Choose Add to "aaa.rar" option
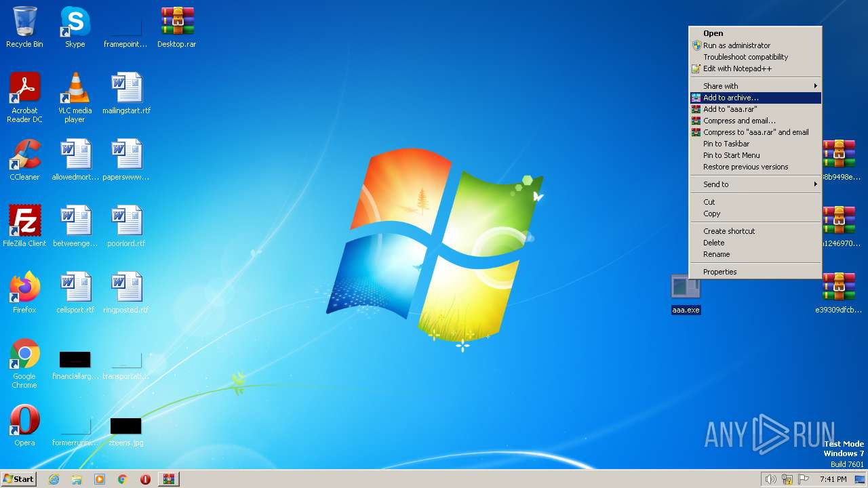Viewport: 868px width, 488px height. pos(755,109)
